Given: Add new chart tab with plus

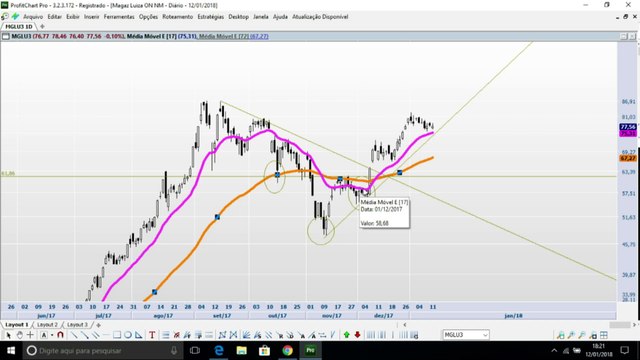Looking at the screenshot, I should click(x=42, y=27).
